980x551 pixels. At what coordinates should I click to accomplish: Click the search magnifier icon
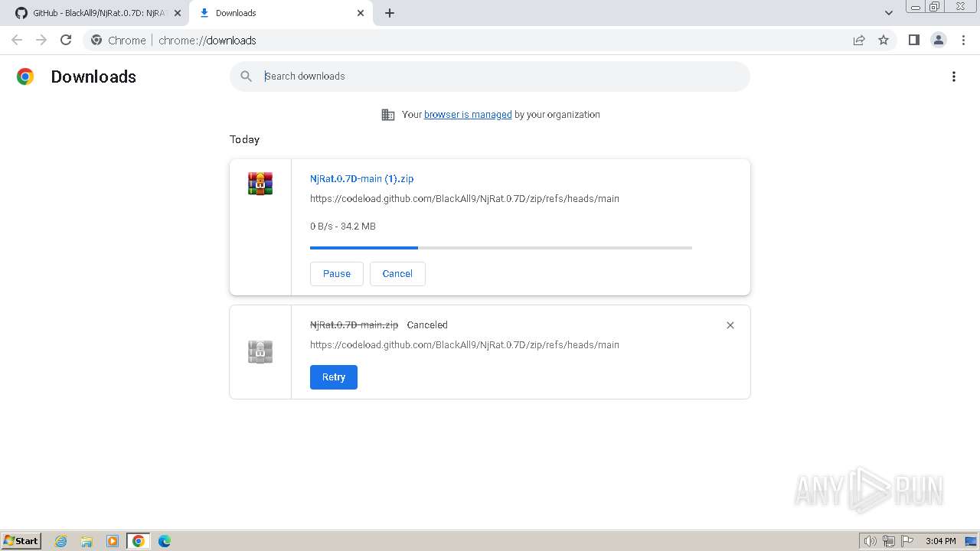click(x=246, y=77)
